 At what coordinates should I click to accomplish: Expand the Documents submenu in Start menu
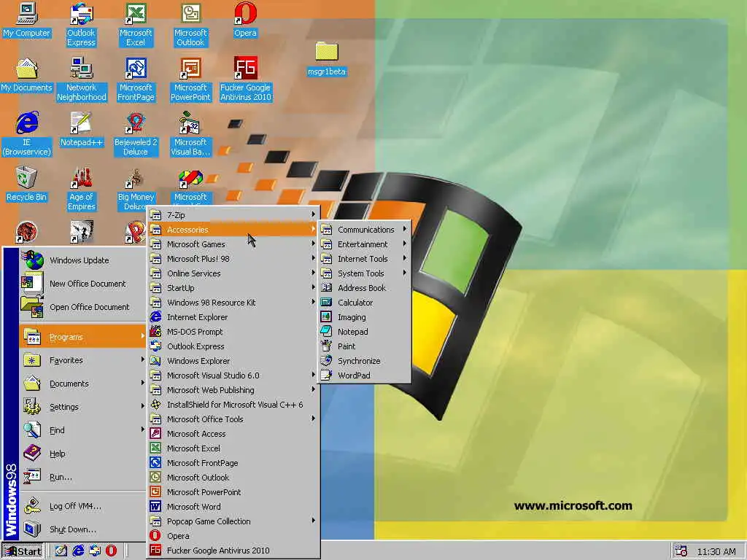click(x=82, y=384)
